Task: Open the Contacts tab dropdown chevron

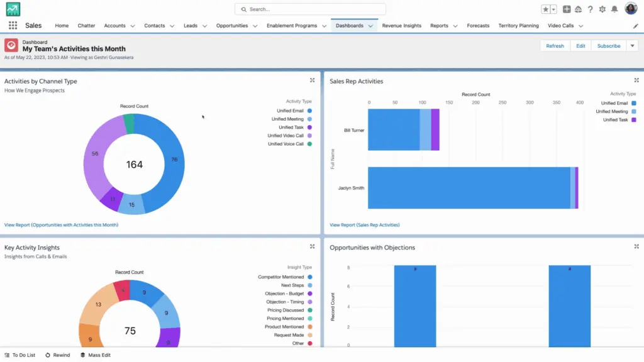Action: pos(172,26)
